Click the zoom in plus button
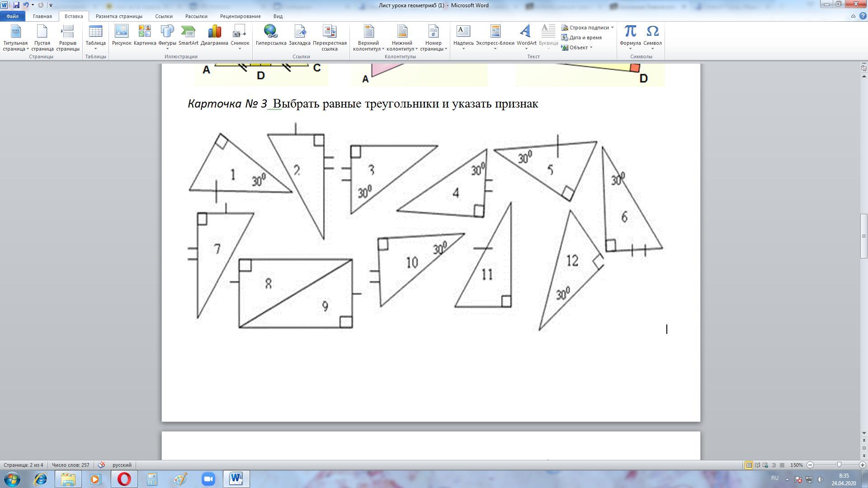This screenshot has width=868, height=488. point(862,465)
